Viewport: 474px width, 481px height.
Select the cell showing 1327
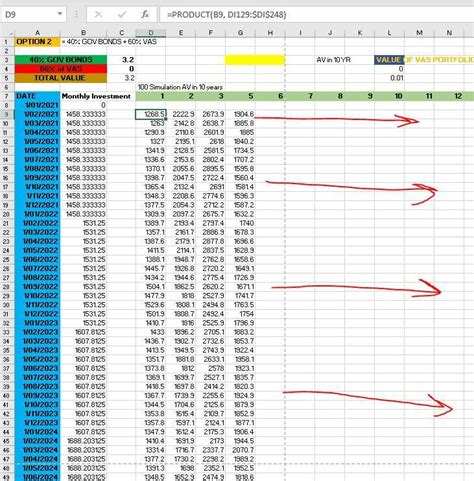[151, 141]
